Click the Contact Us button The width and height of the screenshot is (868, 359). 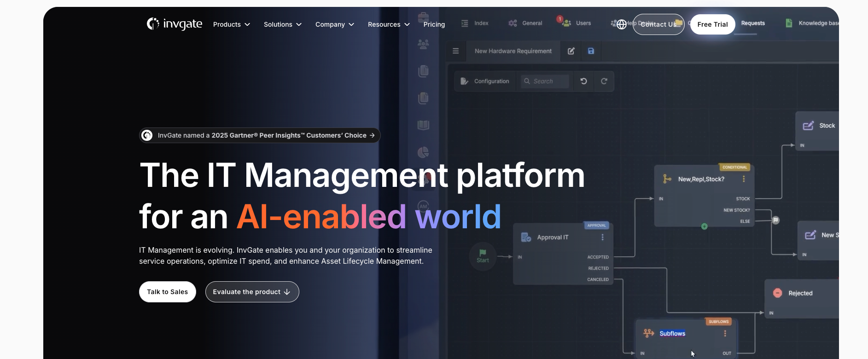tap(658, 24)
